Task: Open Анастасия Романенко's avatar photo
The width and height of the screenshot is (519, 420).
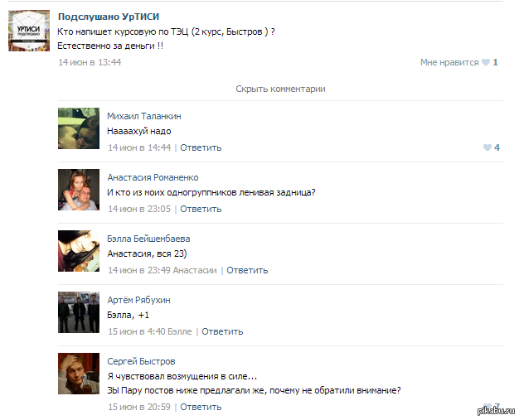Action: (x=79, y=190)
